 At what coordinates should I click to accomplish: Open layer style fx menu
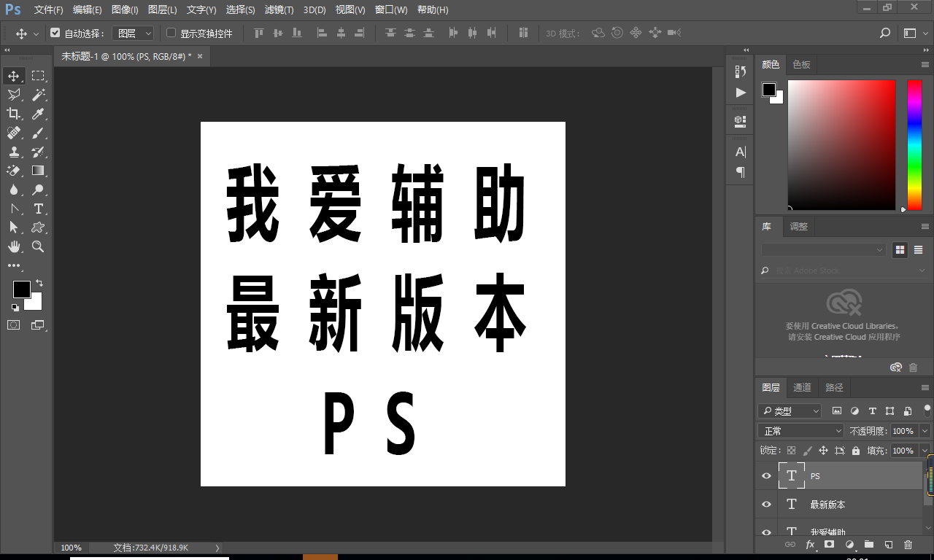pos(809,545)
